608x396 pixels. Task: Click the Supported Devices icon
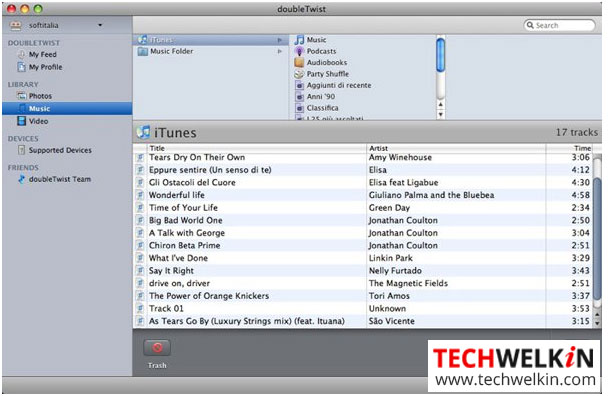(x=22, y=150)
